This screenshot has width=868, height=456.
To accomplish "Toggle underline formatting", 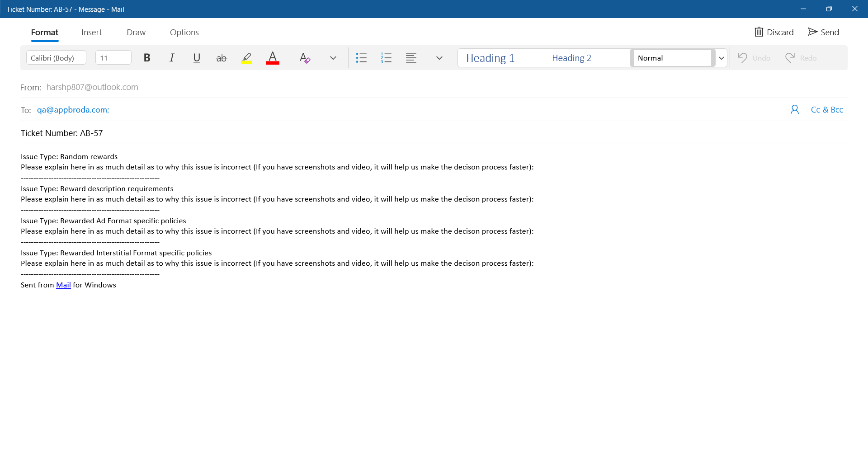I will pyautogui.click(x=197, y=58).
